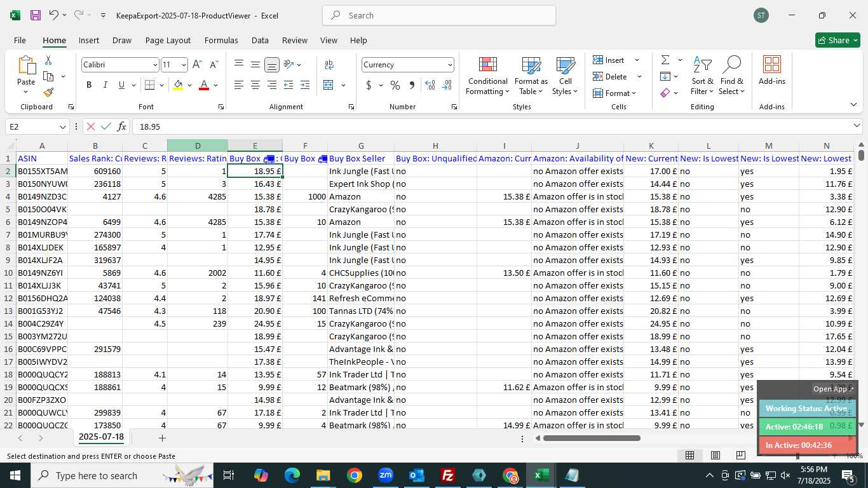Screen dimensions: 868x488
Task: Click the Cell Styles icon
Action: [x=566, y=65]
